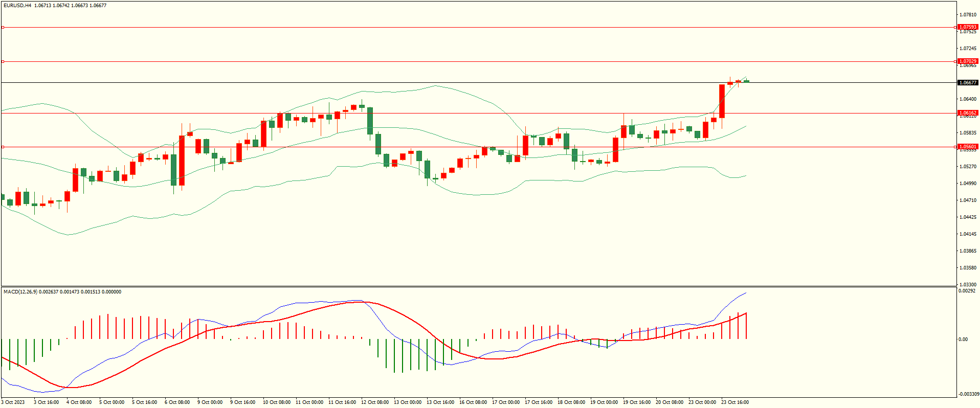Click the 0.00292 MACD scale value

[x=967, y=291]
